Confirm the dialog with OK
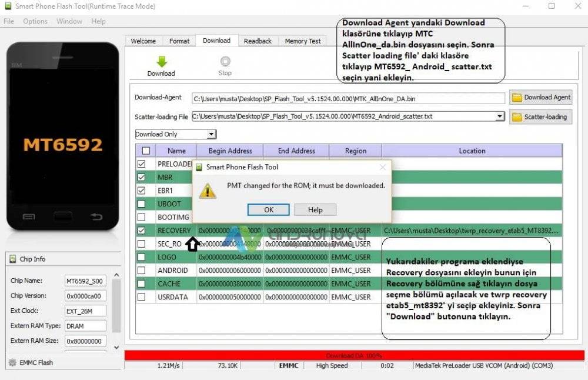Screen dimensions: 588x380 click(x=269, y=209)
